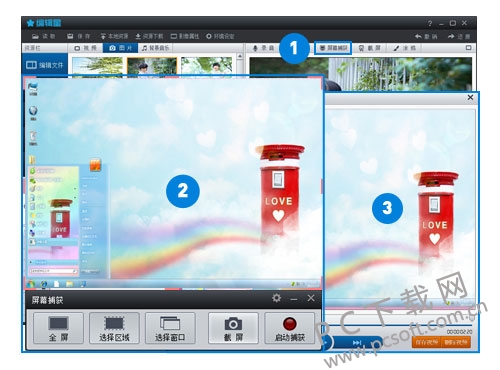Click the orange save video button

coord(426,342)
